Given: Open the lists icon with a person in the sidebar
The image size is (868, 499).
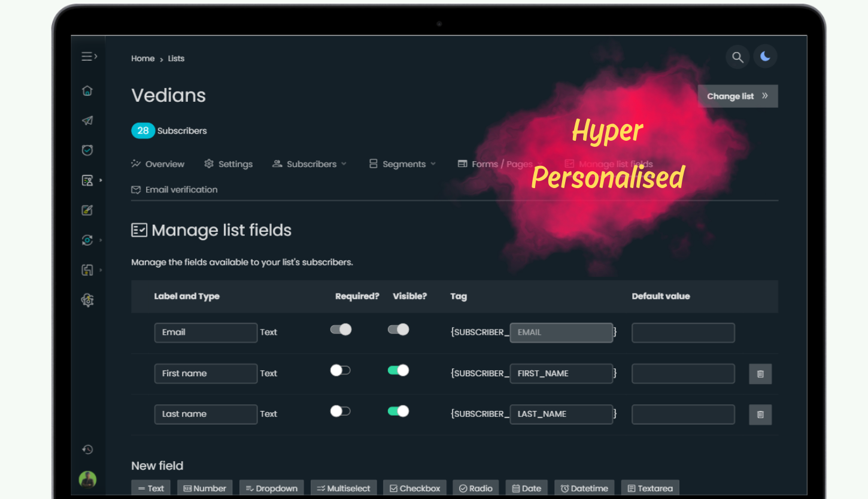Looking at the screenshot, I should point(87,180).
